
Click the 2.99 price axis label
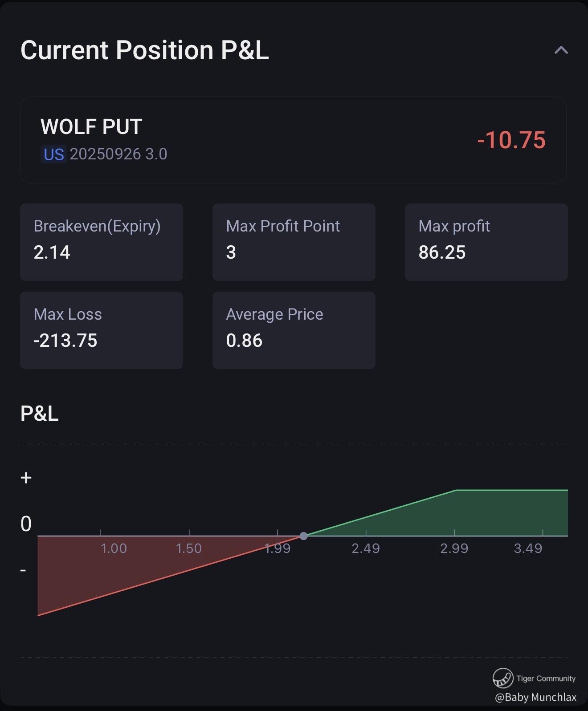click(x=454, y=548)
